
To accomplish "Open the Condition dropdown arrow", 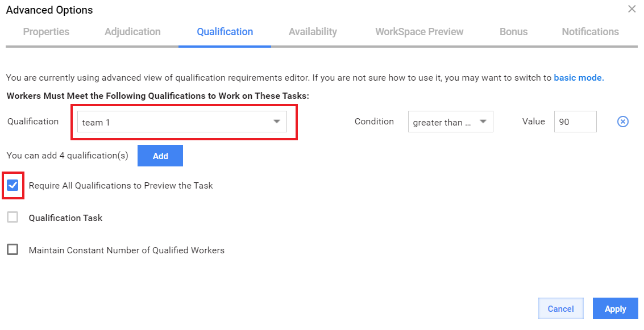I will (x=483, y=122).
